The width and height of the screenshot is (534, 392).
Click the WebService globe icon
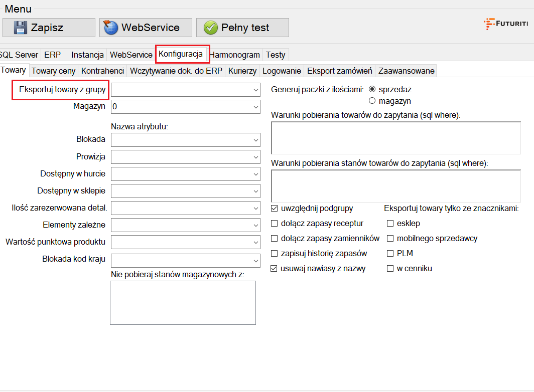tap(111, 28)
